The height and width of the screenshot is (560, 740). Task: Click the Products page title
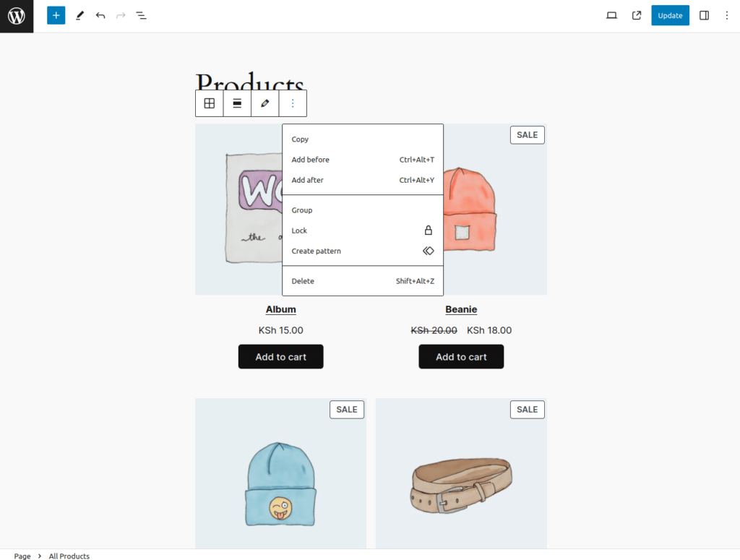pyautogui.click(x=249, y=82)
